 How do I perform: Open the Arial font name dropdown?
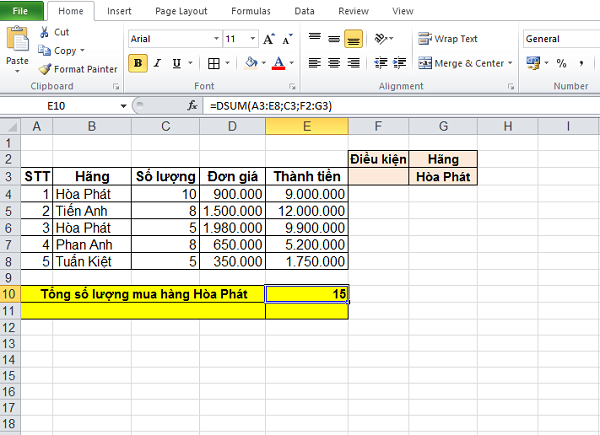coord(216,39)
